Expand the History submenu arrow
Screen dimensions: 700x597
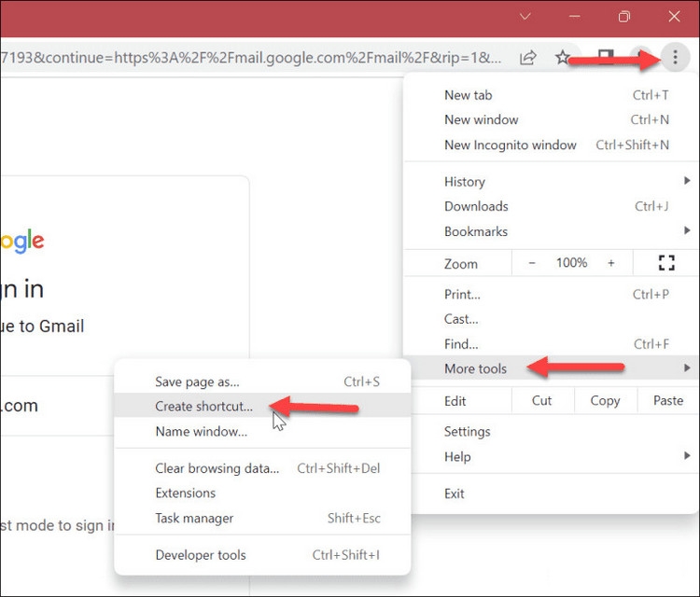click(687, 181)
